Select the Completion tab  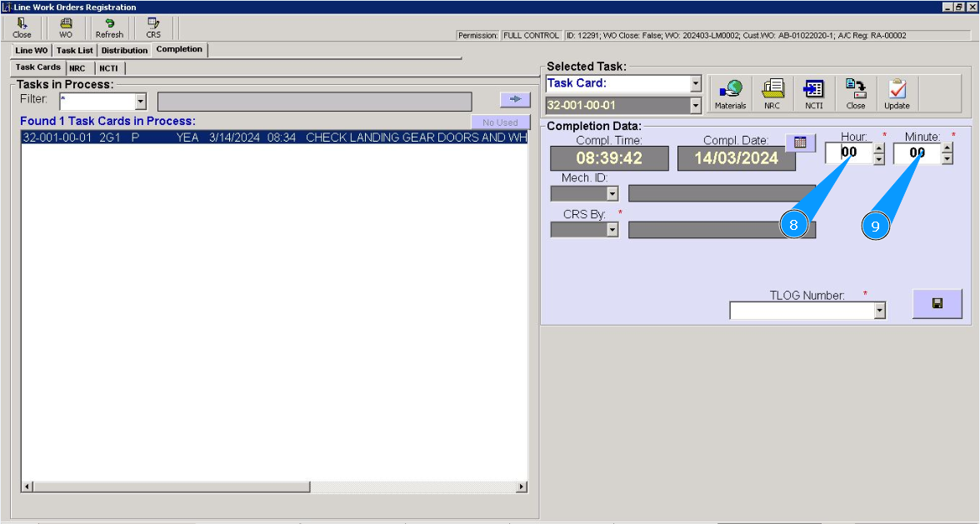(179, 49)
